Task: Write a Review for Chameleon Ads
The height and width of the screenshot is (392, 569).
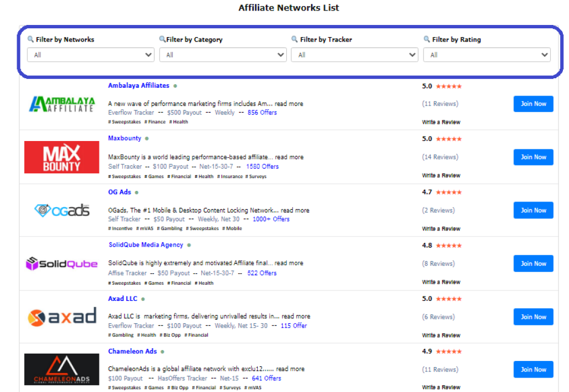Action: pyautogui.click(x=441, y=388)
